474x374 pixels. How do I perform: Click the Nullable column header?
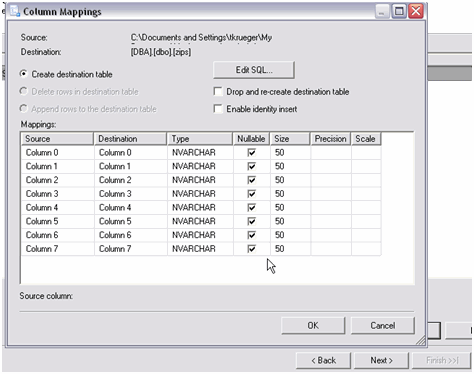(x=252, y=139)
